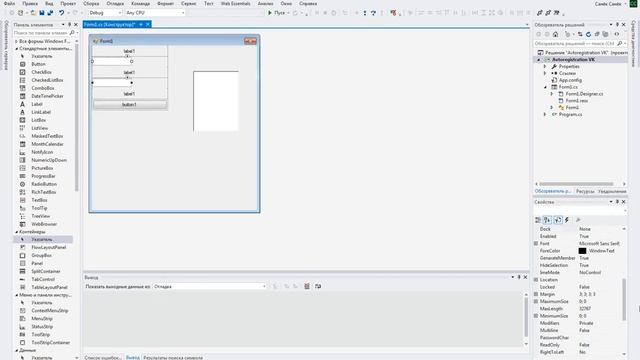The image size is (640, 360).
Task: Expand the Font property
Action: [536, 244]
